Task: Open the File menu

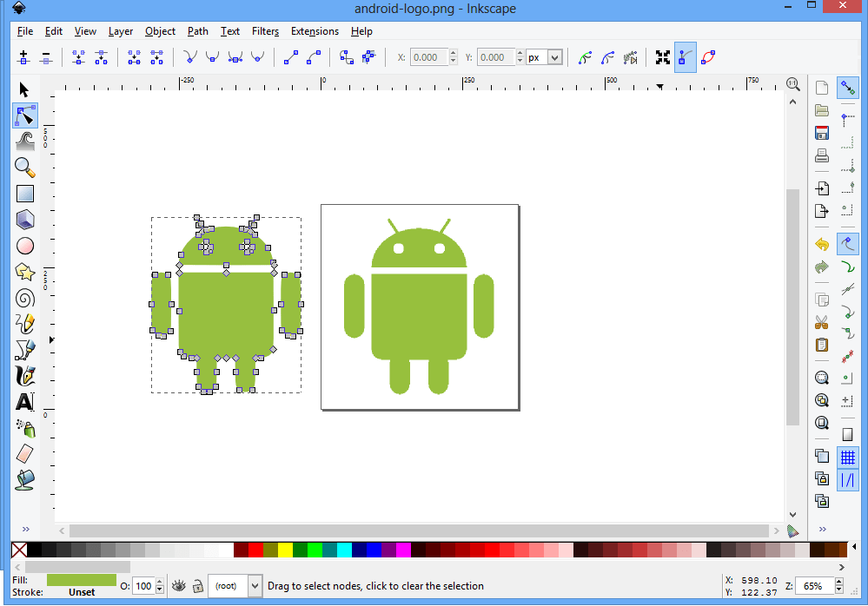Action: pyautogui.click(x=25, y=31)
